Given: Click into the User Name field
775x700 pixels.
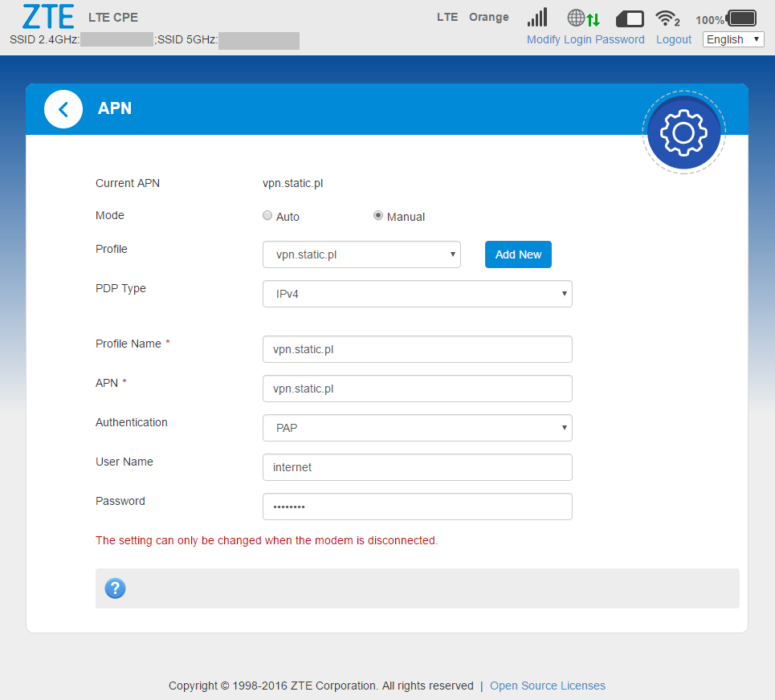Looking at the screenshot, I should coord(417,467).
